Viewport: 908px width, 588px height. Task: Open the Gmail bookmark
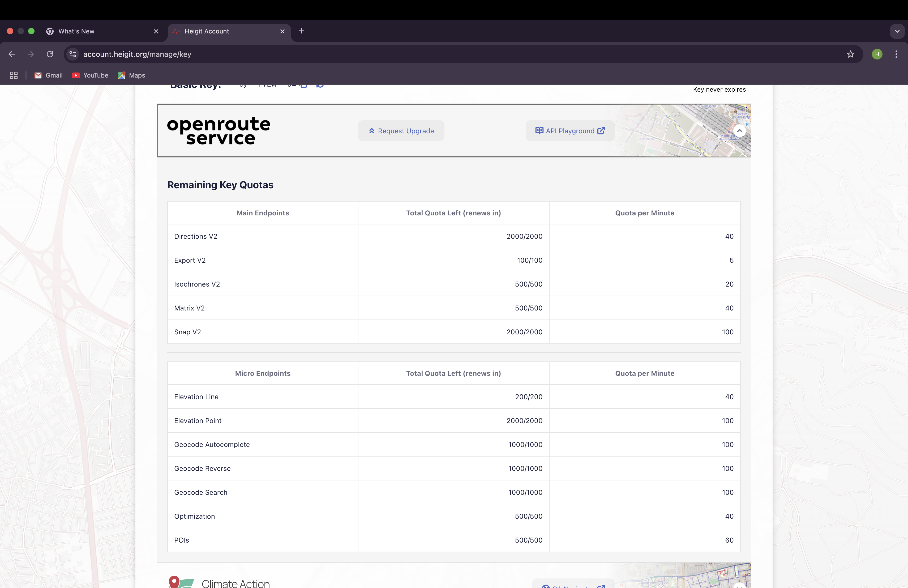pos(48,75)
